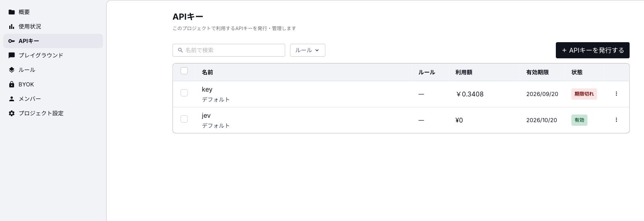Open 概要 in the sidebar

pos(53,12)
